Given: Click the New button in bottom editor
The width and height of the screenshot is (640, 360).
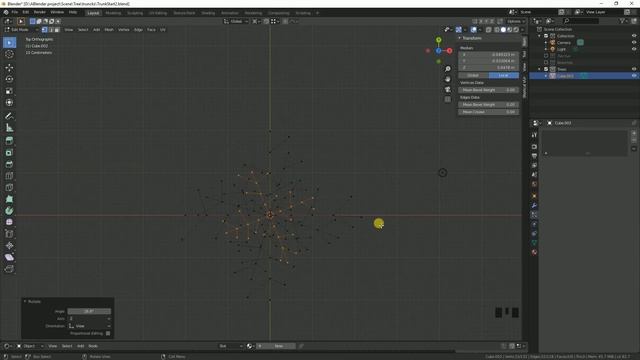Looking at the screenshot, I should pos(279,346).
